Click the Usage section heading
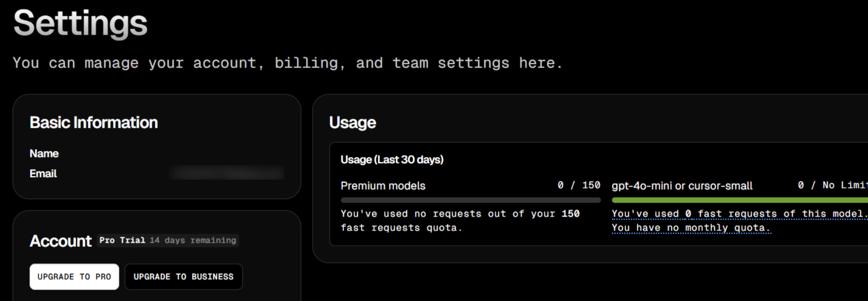Viewport: 868px width, 301px height. click(352, 123)
